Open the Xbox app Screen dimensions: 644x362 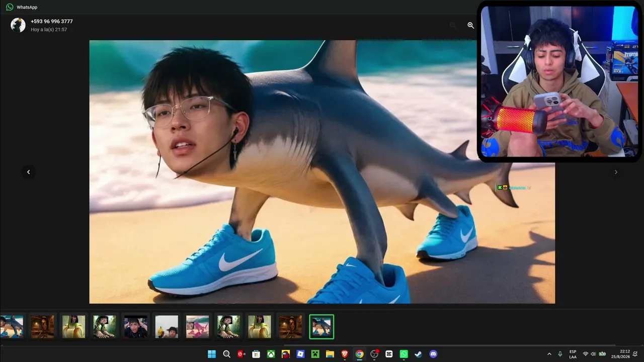click(271, 354)
